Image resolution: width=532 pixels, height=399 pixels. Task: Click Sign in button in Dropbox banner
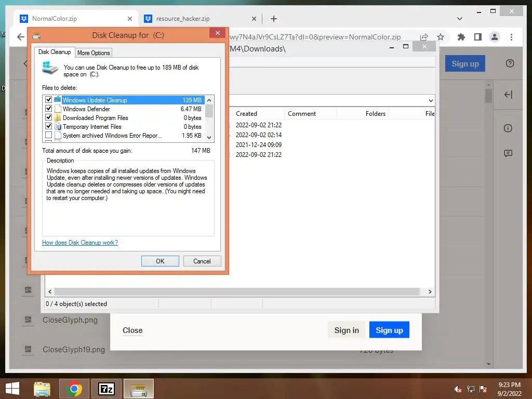347,330
